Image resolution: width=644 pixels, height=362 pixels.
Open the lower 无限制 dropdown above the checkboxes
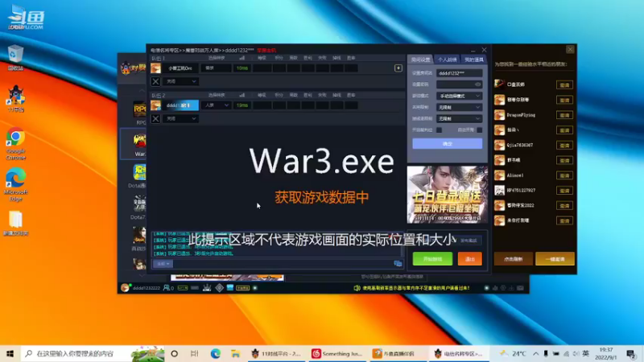pos(459,119)
